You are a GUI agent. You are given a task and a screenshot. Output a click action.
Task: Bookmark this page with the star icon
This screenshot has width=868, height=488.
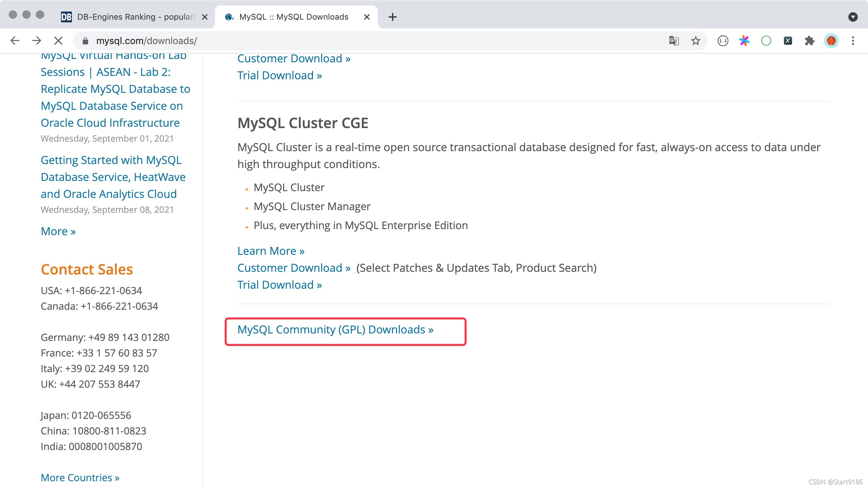pos(695,41)
